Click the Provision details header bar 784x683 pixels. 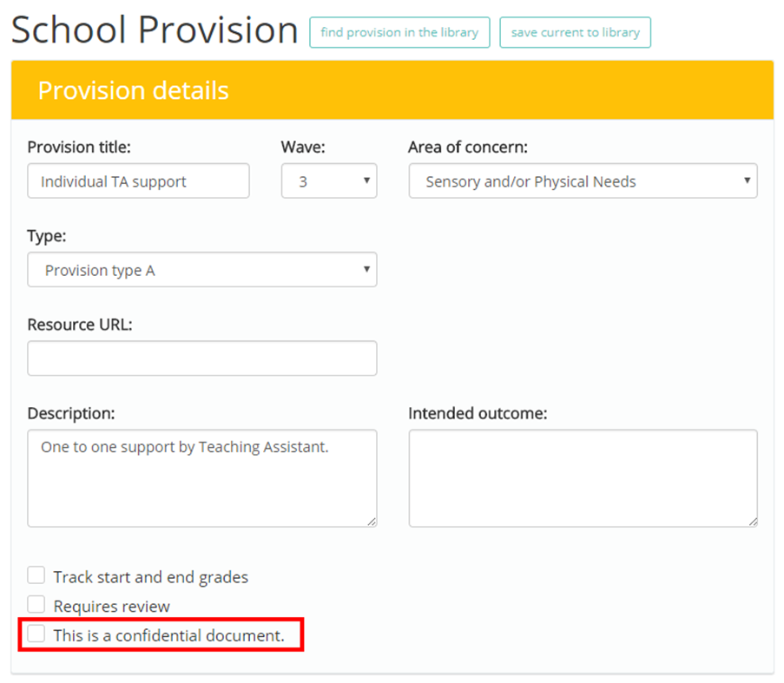(x=392, y=89)
